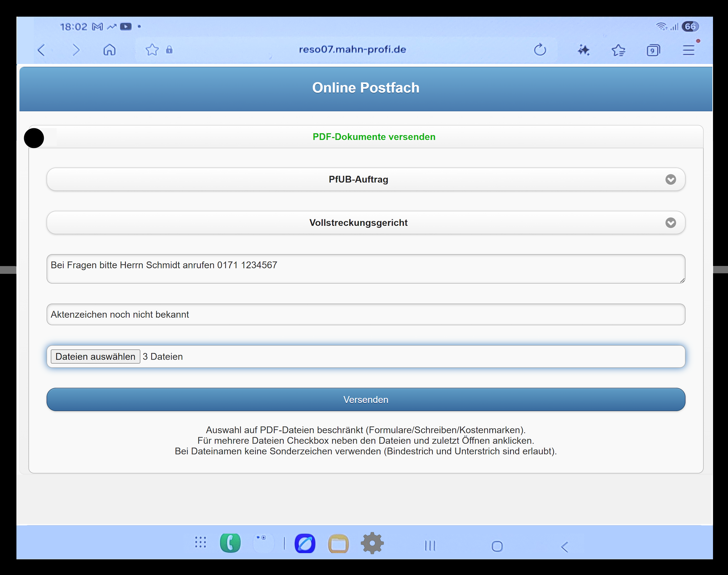Open the app drawer grid icon
Image resolution: width=728 pixels, height=575 pixels.
[200, 542]
